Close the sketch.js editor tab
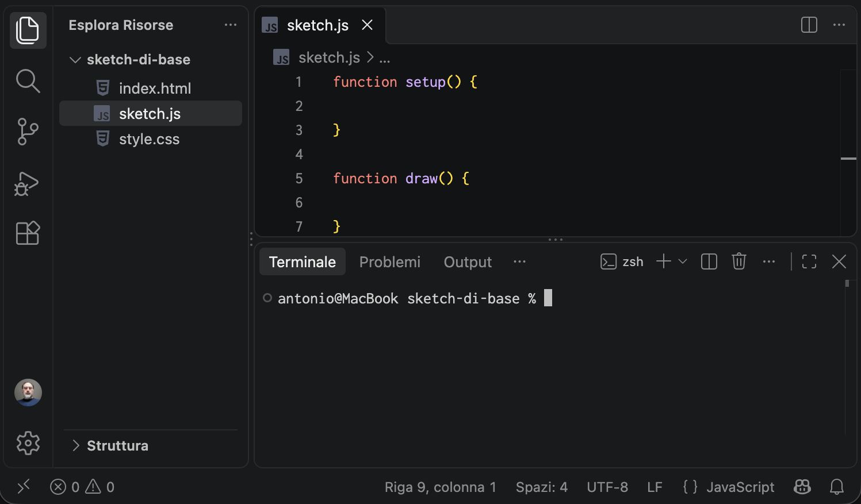Viewport: 861px width, 504px height. pyautogui.click(x=368, y=25)
